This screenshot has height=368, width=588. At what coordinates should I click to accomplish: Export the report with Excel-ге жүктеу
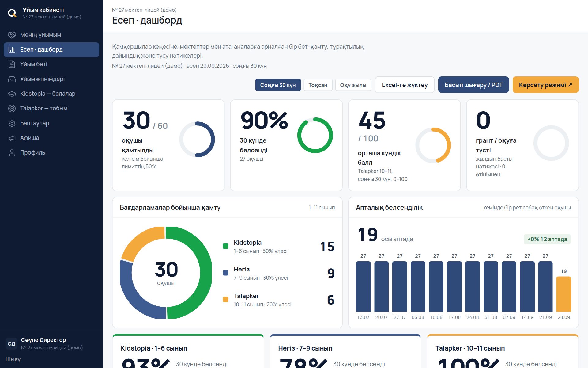tap(405, 85)
